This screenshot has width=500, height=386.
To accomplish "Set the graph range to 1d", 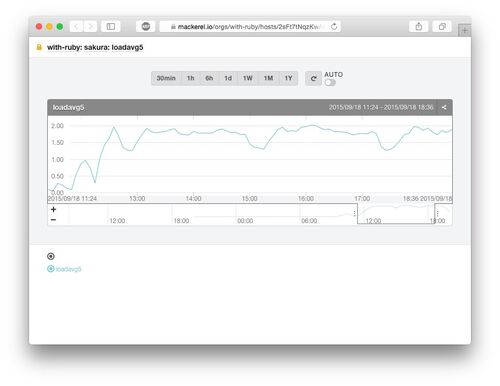I will 228,78.
